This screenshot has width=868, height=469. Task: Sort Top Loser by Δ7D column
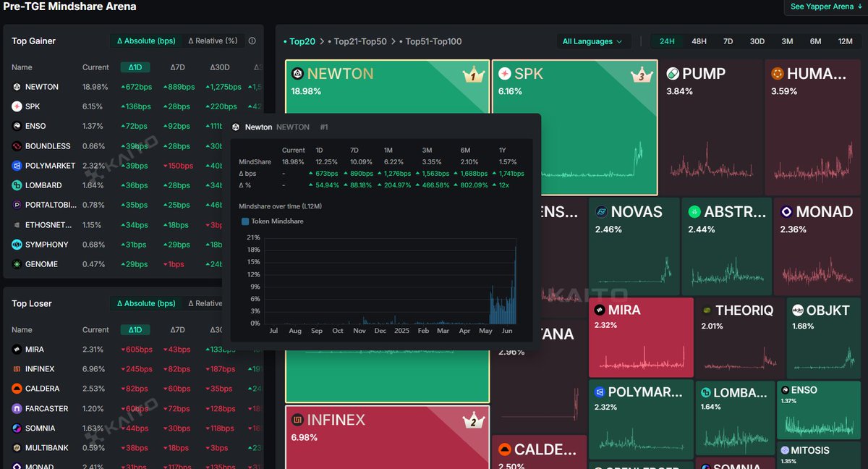(x=178, y=330)
